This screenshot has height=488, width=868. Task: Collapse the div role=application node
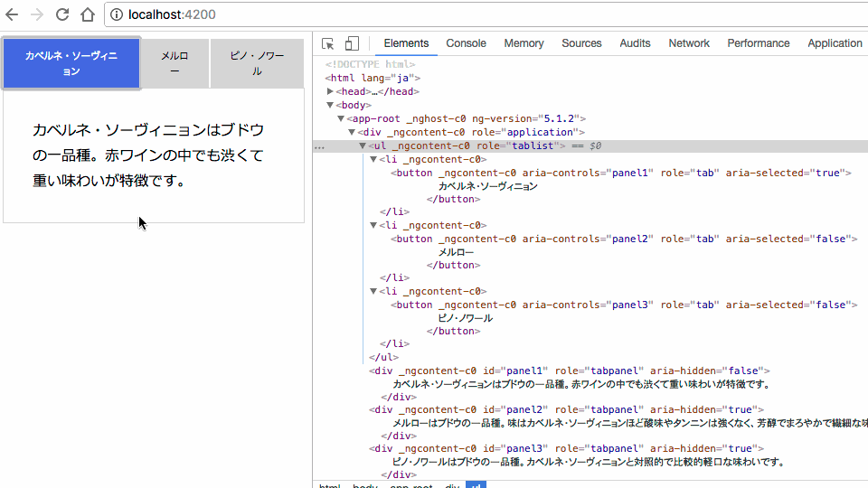click(352, 132)
